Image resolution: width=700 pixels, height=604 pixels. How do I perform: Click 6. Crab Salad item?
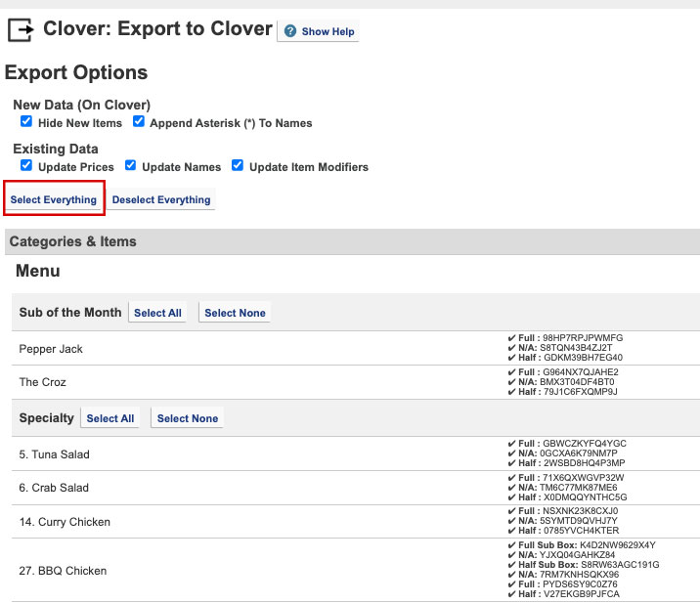tap(54, 488)
